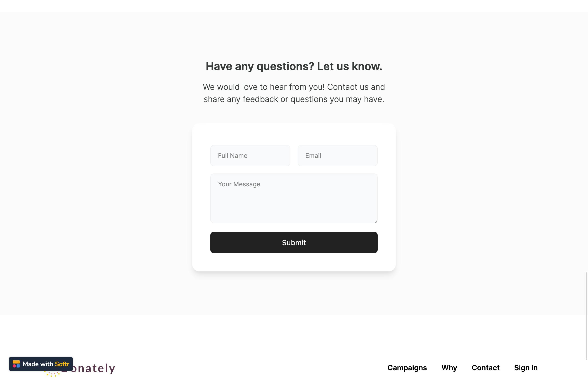Click the "We would love to hear" paragraph
Viewport: 588px width, 380px height.
294,93
